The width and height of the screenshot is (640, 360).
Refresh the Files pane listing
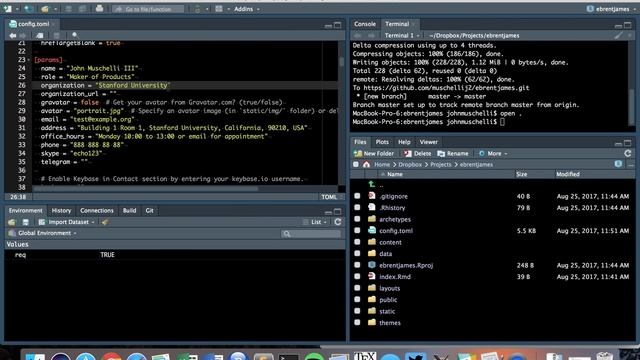click(628, 153)
